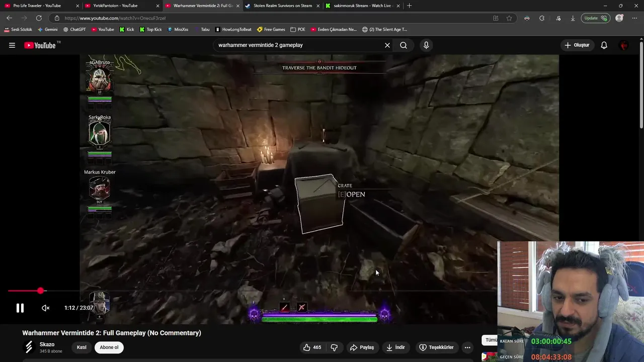Open the HowLongToBeat bookmark
This screenshot has height=362, width=644.
[x=233, y=30]
